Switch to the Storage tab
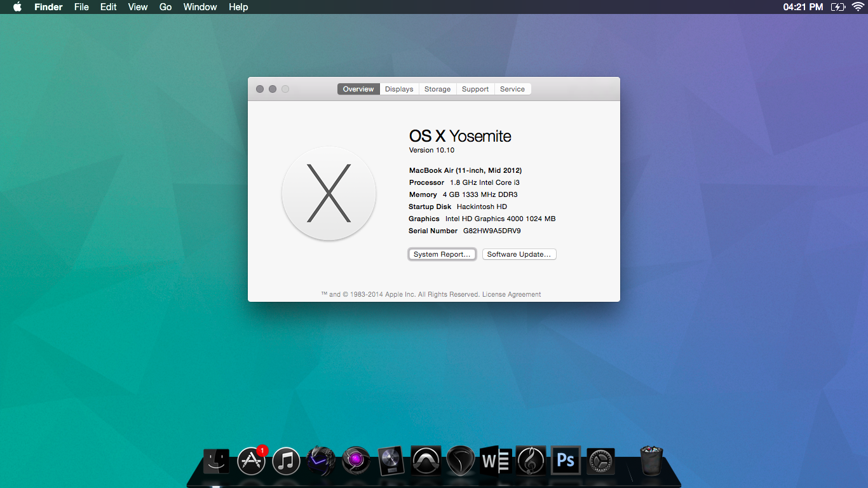The width and height of the screenshot is (868, 488). click(x=437, y=89)
